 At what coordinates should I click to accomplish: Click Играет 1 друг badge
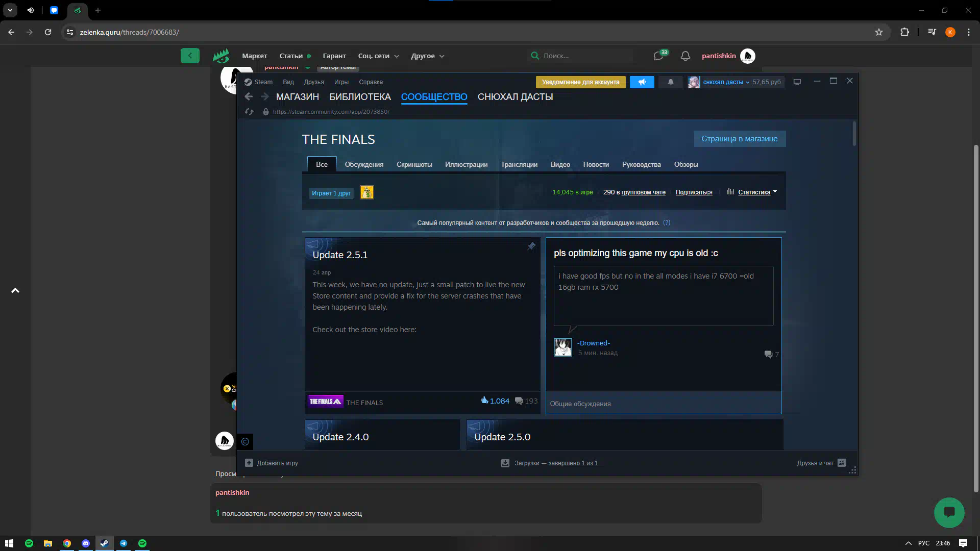coord(331,193)
